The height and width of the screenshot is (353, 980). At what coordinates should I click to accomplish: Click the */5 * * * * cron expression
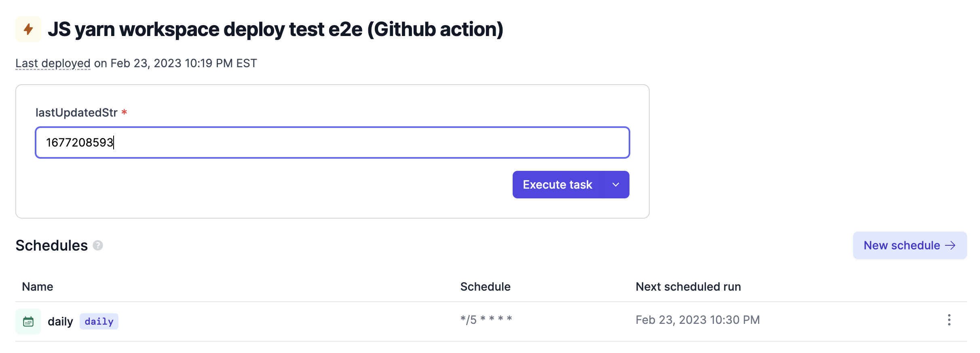pyautogui.click(x=486, y=320)
